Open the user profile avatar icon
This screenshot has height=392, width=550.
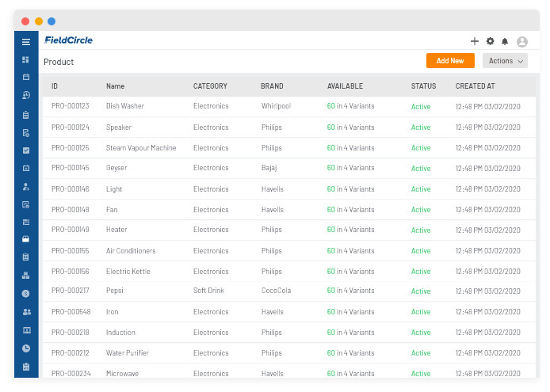coord(522,42)
